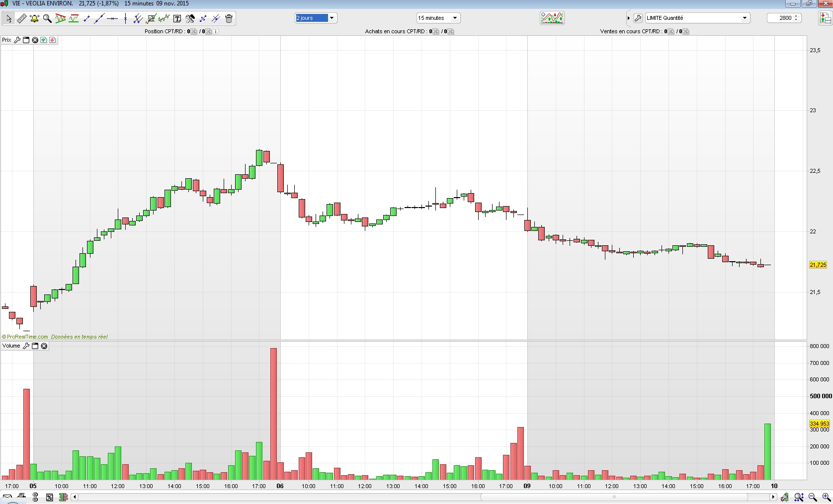This screenshot has height=504, width=833.
Task: Open the Fibonacci retracement tool
Action: tap(151, 18)
